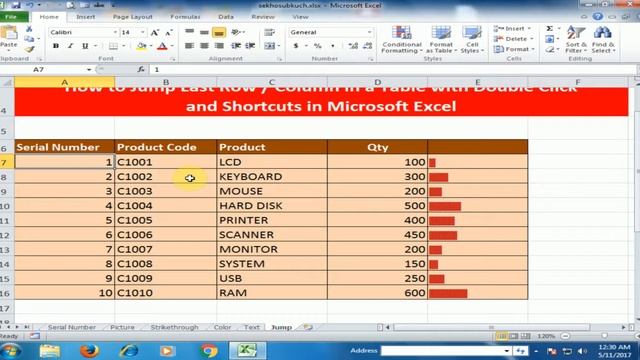Open the Serial Number sheet tab

click(71, 327)
